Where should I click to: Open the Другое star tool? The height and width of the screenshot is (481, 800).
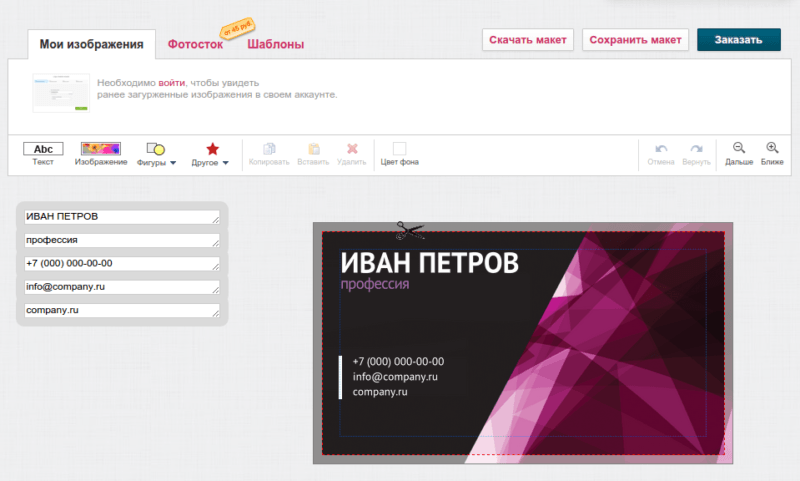212,148
